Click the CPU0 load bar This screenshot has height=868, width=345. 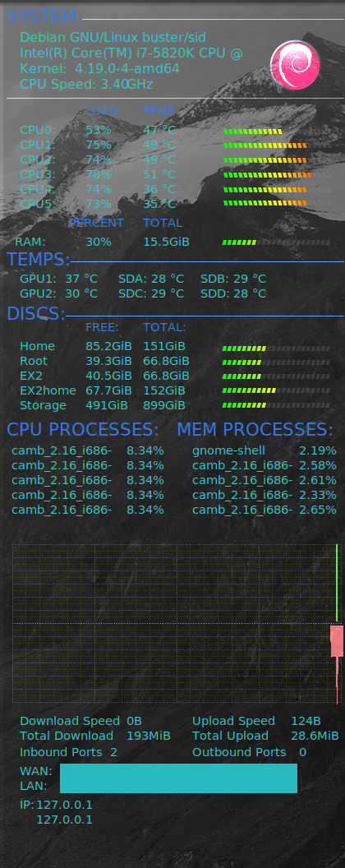coord(277,132)
